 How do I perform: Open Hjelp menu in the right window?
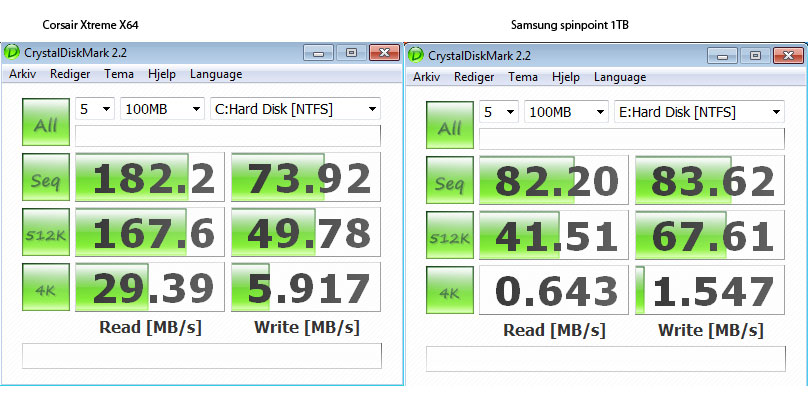pyautogui.click(x=566, y=77)
